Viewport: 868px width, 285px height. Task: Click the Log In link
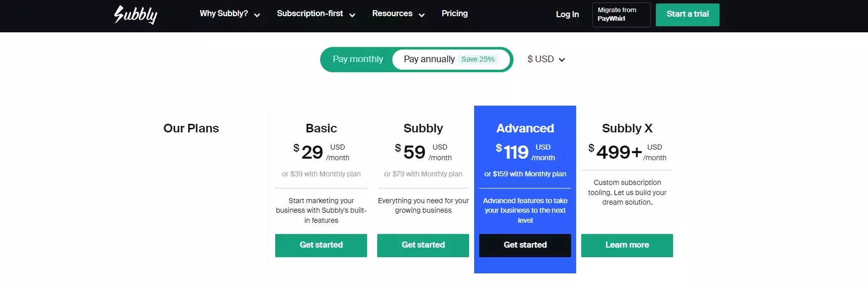pyautogui.click(x=567, y=14)
